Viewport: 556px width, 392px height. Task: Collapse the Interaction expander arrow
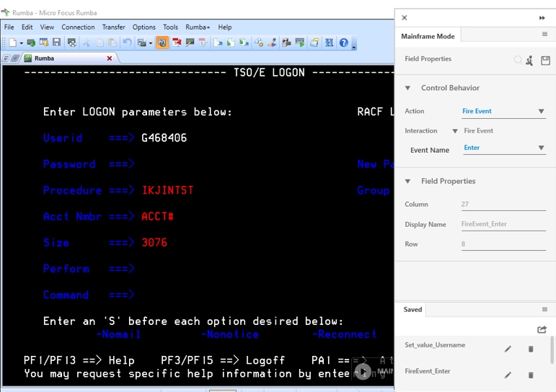[455, 131]
